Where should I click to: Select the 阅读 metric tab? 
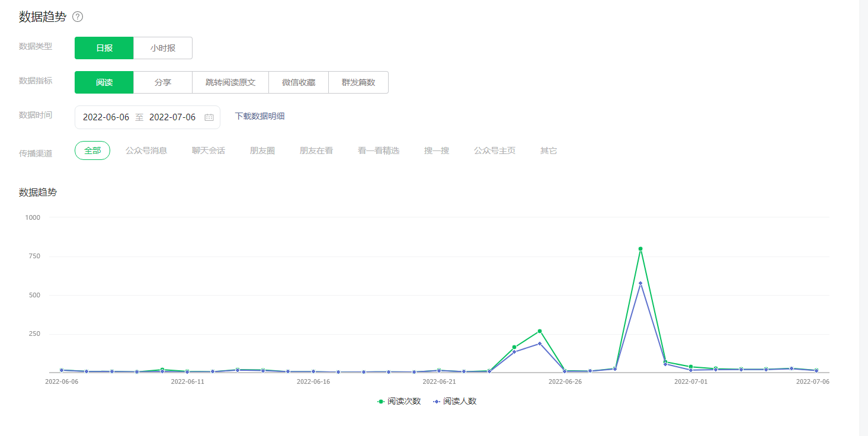coord(104,82)
